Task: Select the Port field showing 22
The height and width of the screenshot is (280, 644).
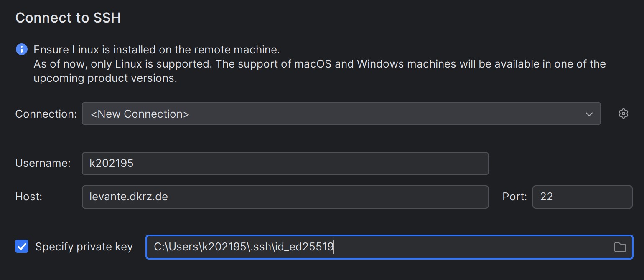Action: (582, 197)
